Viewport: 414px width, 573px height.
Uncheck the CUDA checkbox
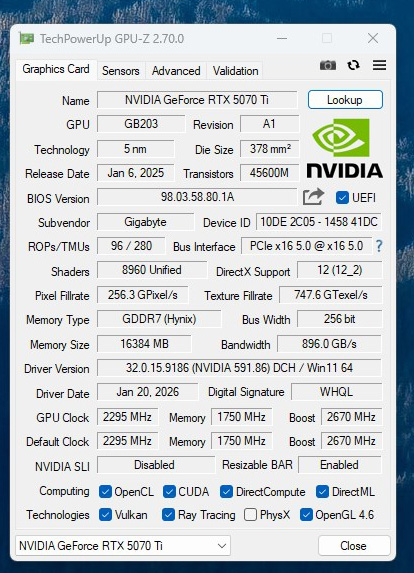click(x=169, y=492)
